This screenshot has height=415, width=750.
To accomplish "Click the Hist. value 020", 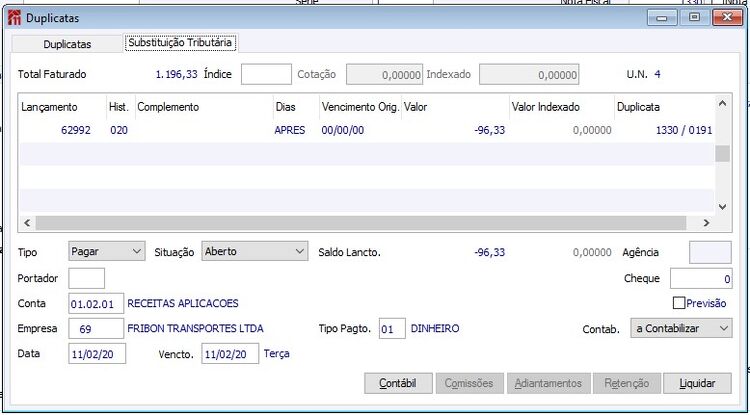I will [x=119, y=130].
